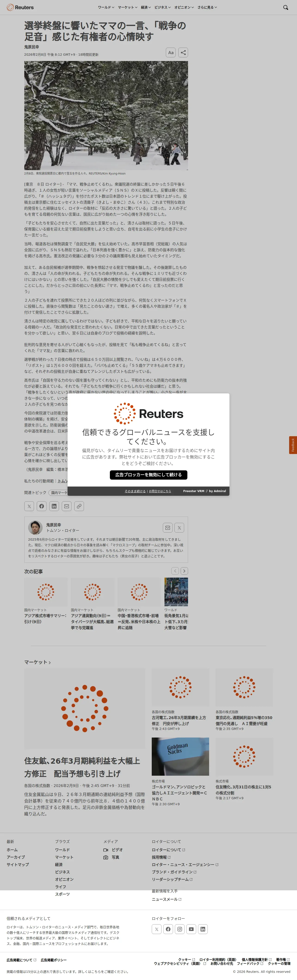The width and height of the screenshot is (297, 980).
Task: Open footer 写真 media link
Action: pos(111,857)
